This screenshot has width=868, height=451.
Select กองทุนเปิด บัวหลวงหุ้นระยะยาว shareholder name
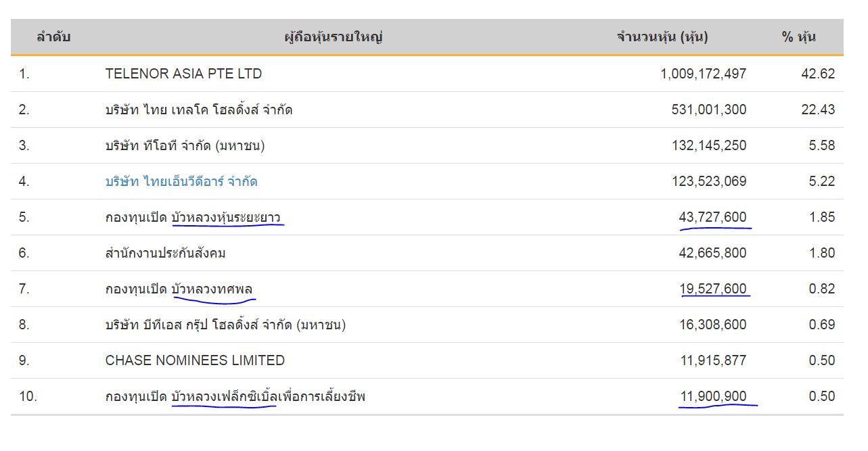[193, 217]
